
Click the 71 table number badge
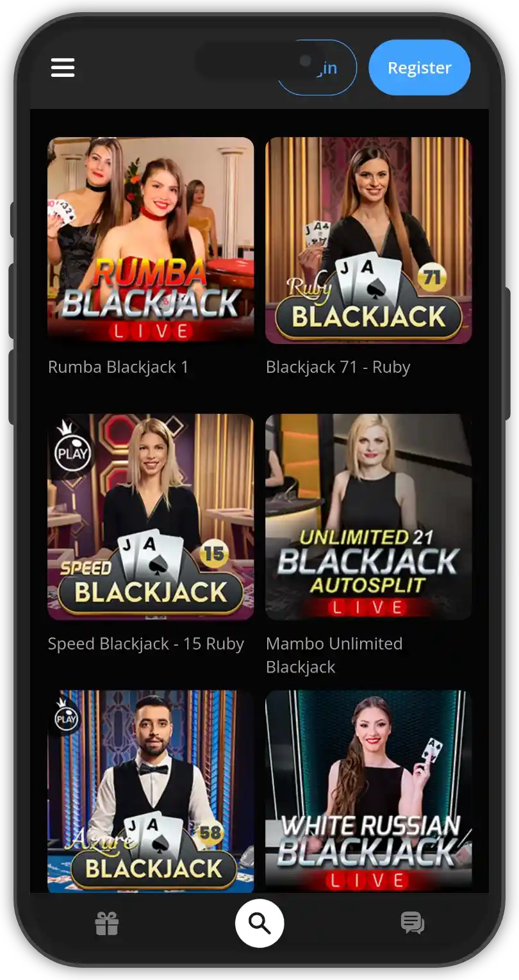432,278
